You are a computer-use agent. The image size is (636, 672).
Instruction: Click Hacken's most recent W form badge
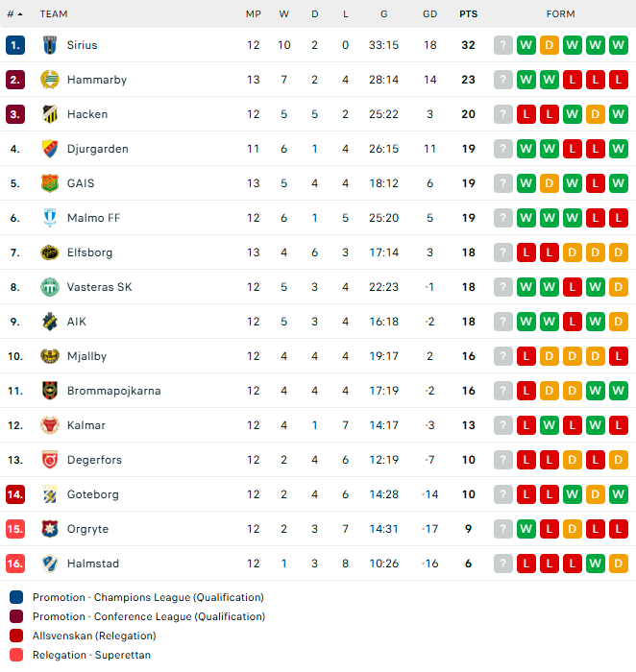(x=618, y=114)
